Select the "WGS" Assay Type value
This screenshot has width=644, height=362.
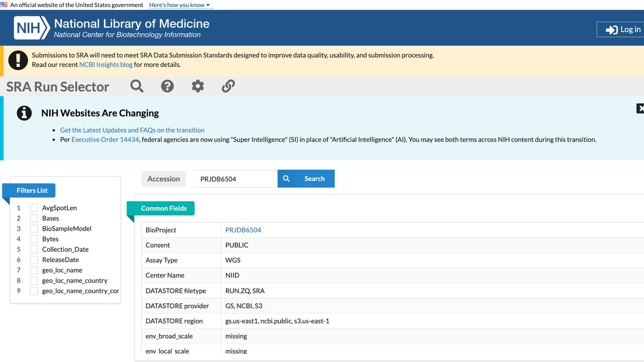point(233,260)
